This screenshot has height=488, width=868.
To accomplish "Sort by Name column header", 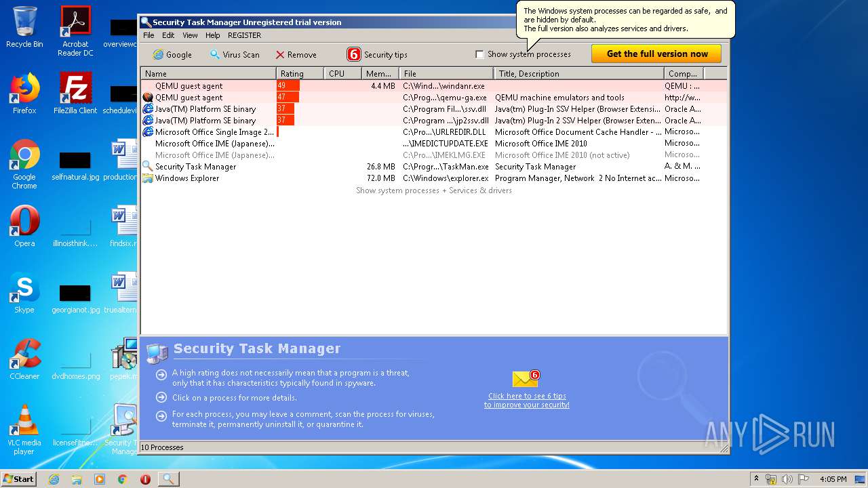I will [x=208, y=73].
